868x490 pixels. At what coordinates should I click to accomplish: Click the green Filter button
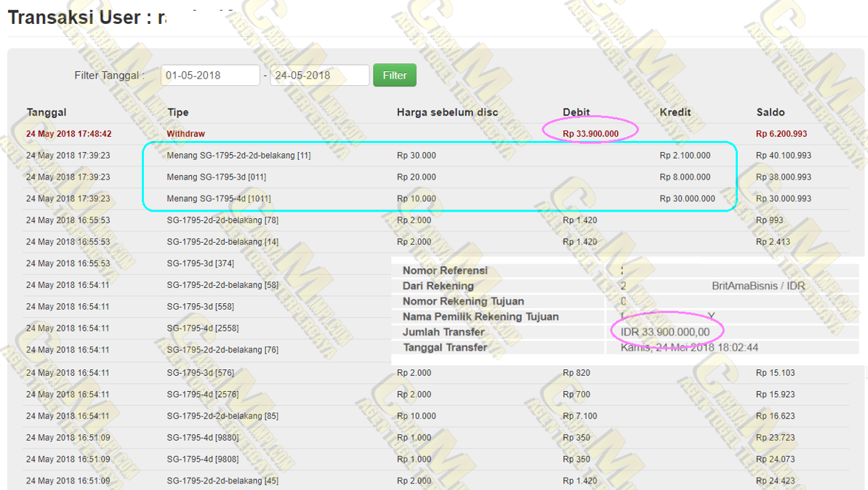(x=394, y=75)
